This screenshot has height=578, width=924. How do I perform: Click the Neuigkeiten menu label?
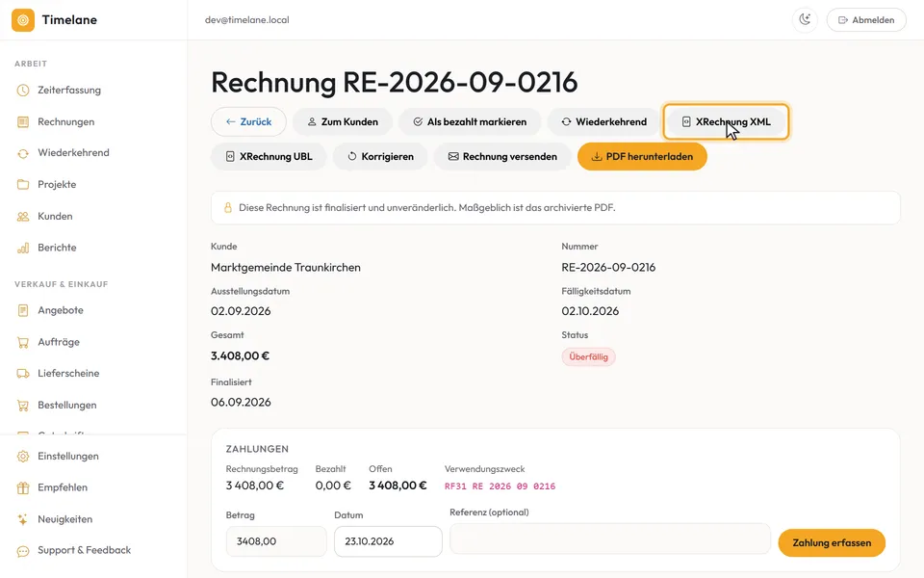[x=64, y=519]
